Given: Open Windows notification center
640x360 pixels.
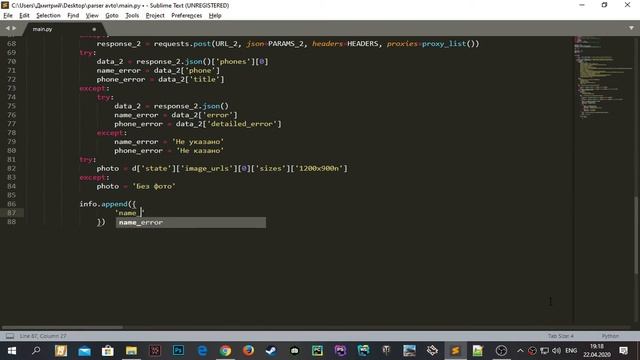Looking at the screenshot, I should [623, 351].
